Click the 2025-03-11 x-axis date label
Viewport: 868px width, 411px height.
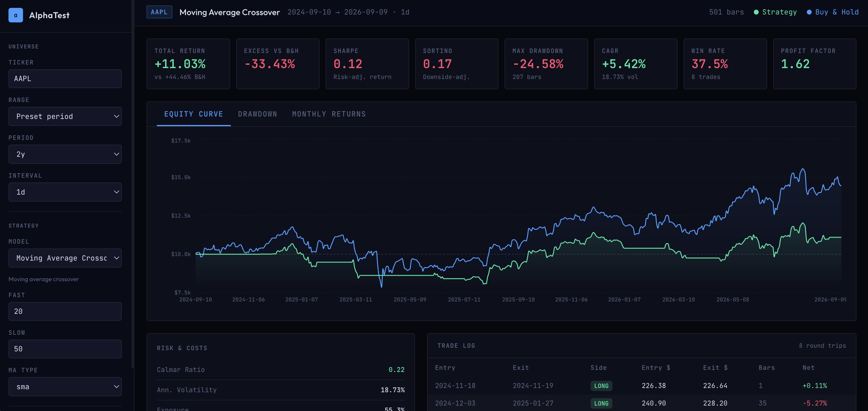point(356,300)
